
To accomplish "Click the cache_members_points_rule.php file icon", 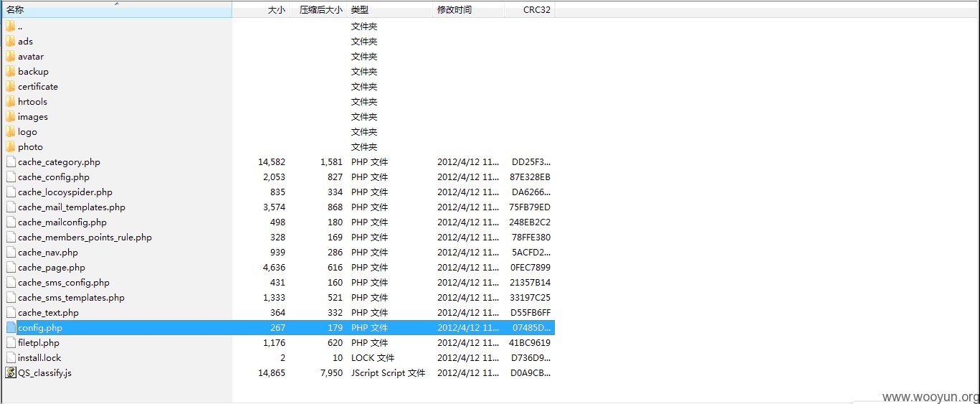I will coord(10,238).
